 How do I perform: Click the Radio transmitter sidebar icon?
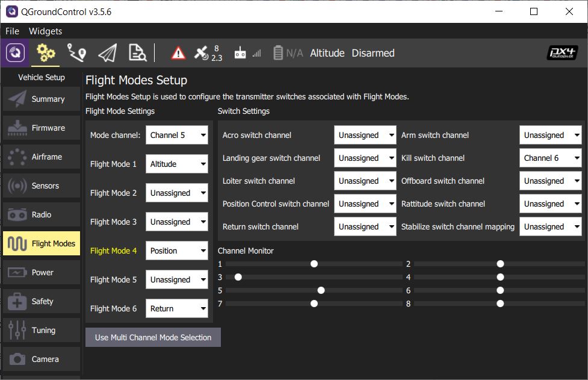point(17,214)
